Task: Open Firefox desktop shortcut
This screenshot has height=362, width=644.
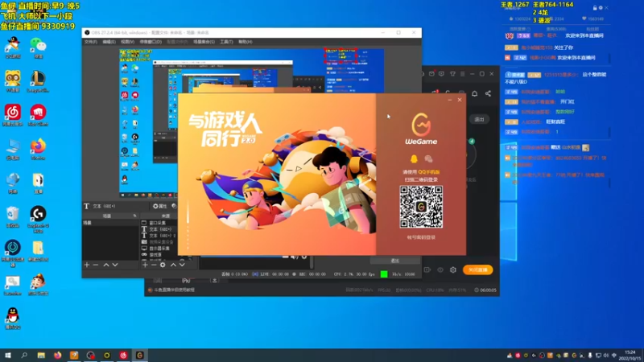Action: (x=38, y=149)
